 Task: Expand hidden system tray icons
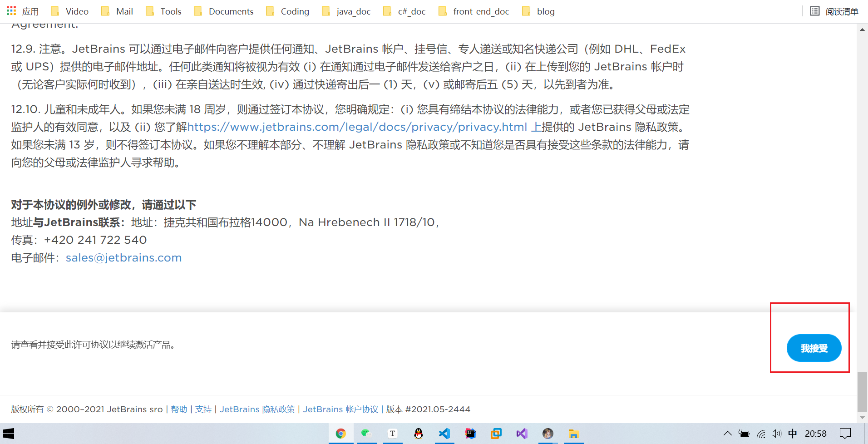point(727,434)
